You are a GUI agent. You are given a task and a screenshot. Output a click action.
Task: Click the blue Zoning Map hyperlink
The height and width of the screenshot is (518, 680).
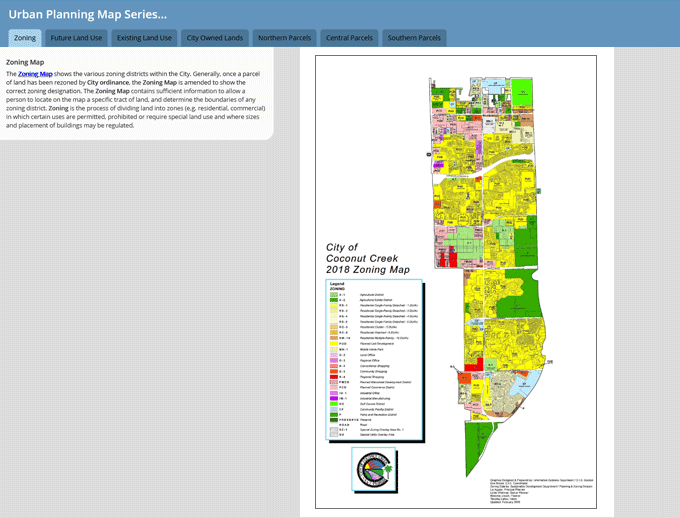pos(35,74)
